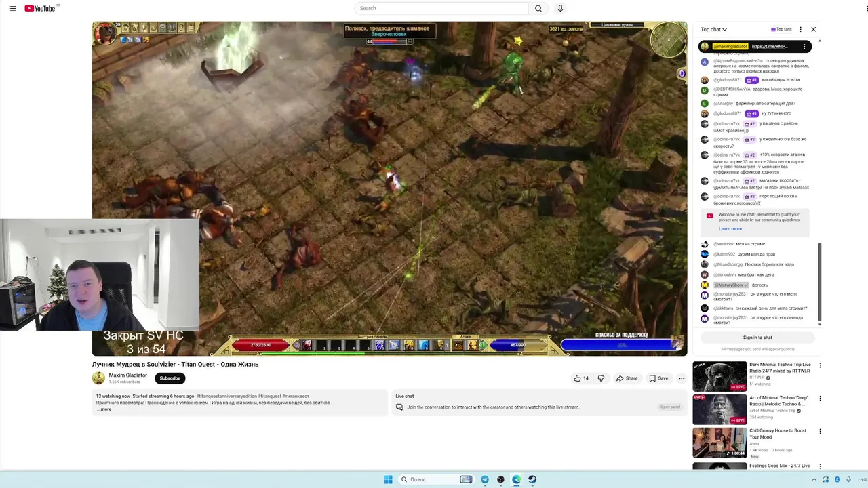This screenshot has height=488, width=868.
Task: Click the live chat scrollbar
Action: coord(820,282)
